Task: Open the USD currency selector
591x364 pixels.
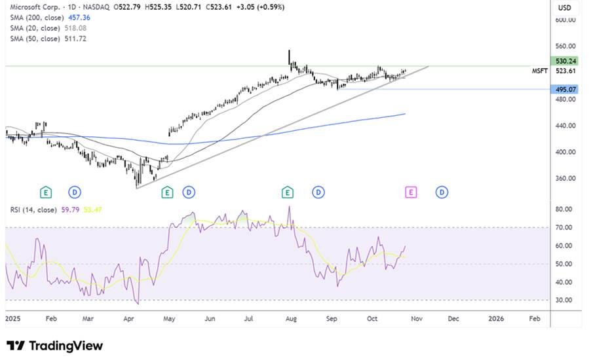Action: point(565,8)
